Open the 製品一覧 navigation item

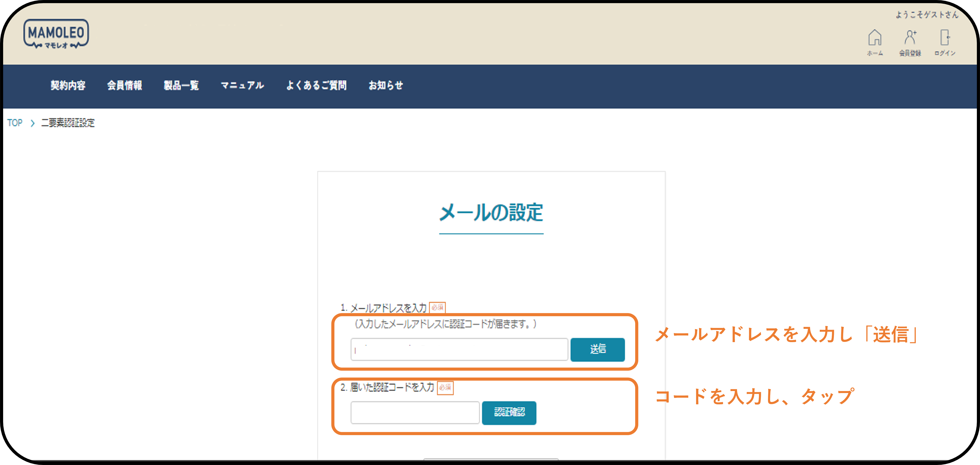click(x=181, y=85)
